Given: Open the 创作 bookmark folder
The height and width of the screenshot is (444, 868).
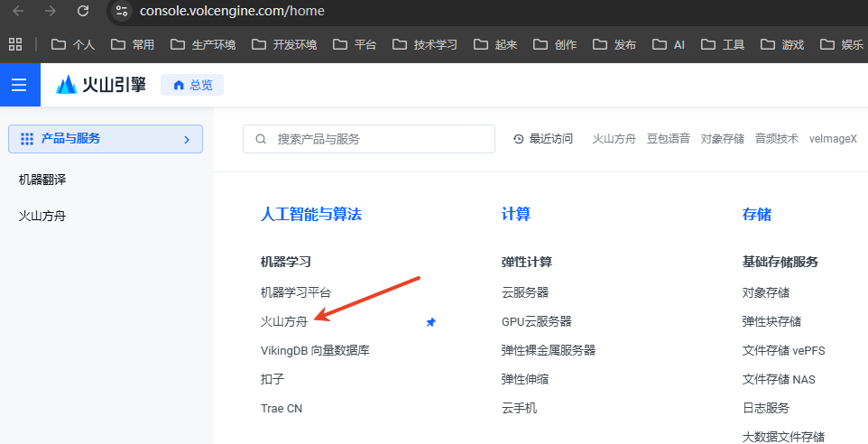Looking at the screenshot, I should point(555,44).
